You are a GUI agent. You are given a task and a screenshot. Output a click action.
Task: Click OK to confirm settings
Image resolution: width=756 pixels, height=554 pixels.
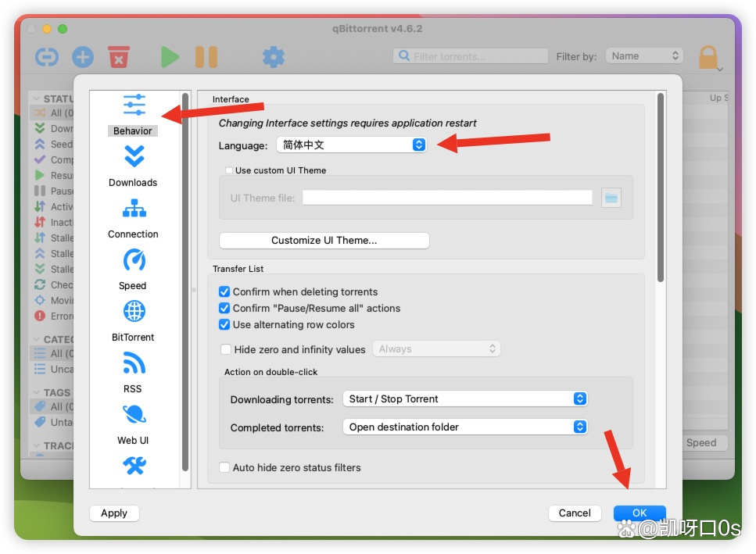pyautogui.click(x=640, y=513)
